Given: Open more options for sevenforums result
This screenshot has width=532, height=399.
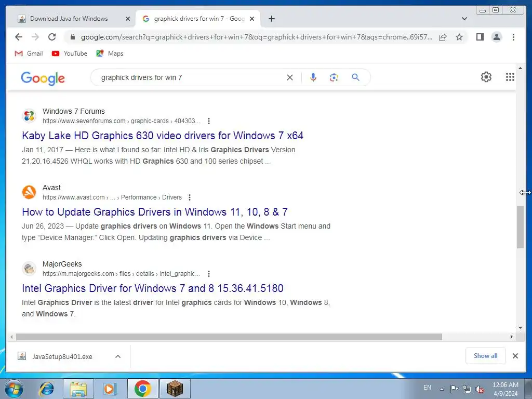Looking at the screenshot, I should pos(209,121).
